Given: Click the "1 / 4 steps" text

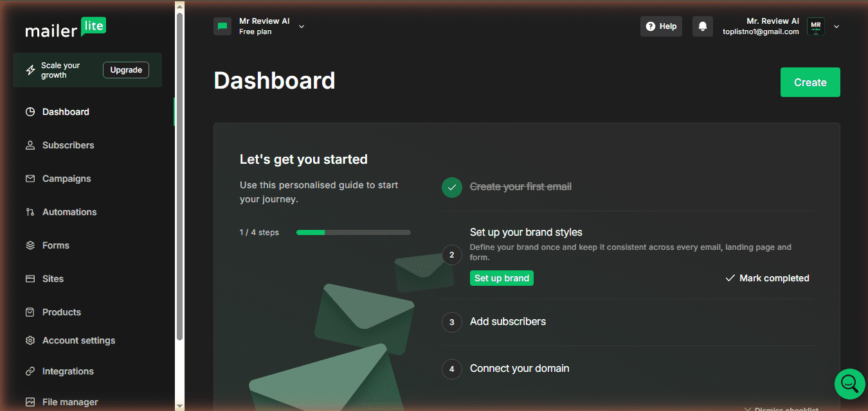Looking at the screenshot, I should [x=259, y=232].
